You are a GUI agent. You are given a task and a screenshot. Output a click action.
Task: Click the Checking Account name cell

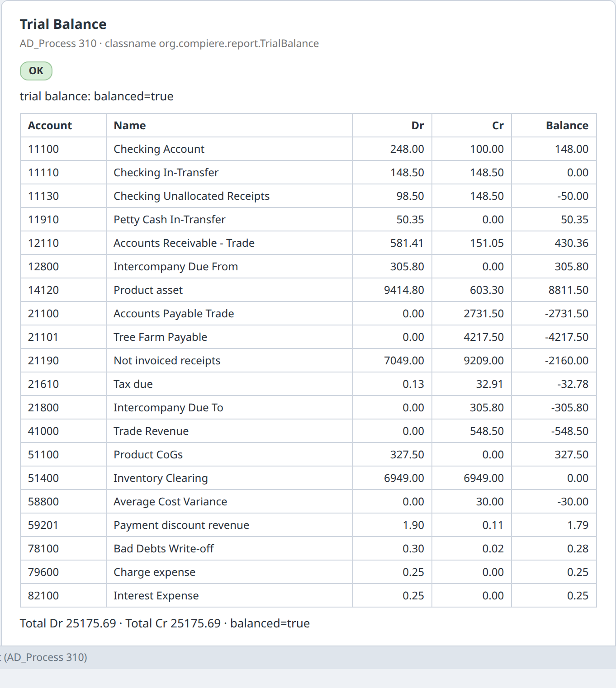(229, 149)
